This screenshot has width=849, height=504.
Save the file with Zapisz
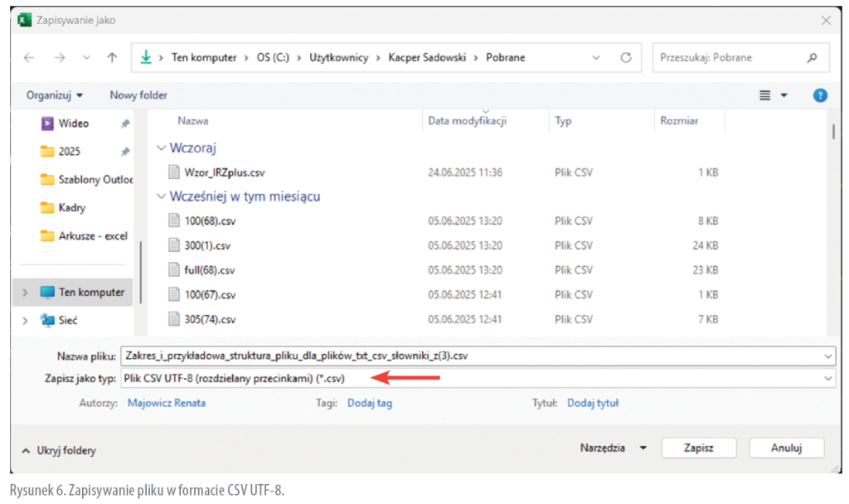click(x=698, y=448)
